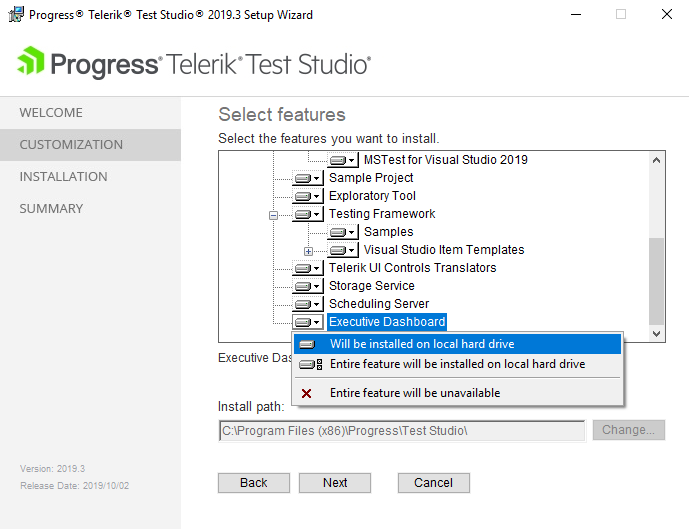
Task: Click the setup wizard title bar icon
Action: (x=16, y=14)
